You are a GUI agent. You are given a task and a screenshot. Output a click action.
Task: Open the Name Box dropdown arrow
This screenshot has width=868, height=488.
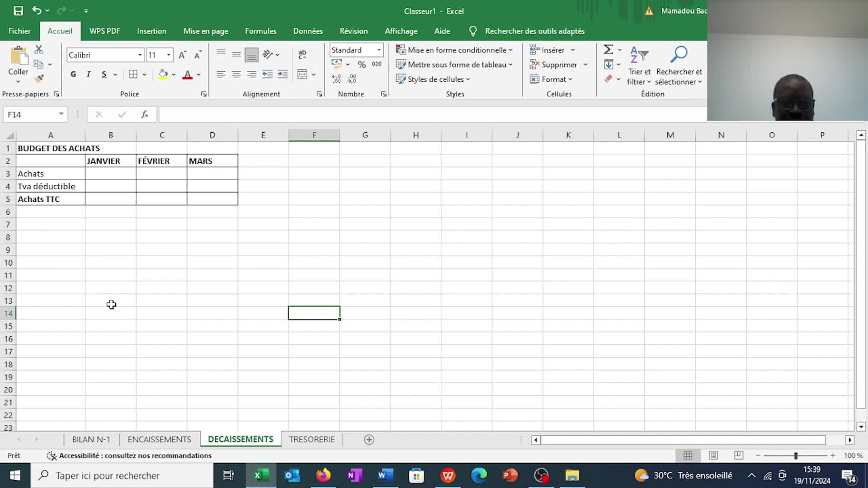pyautogui.click(x=61, y=114)
